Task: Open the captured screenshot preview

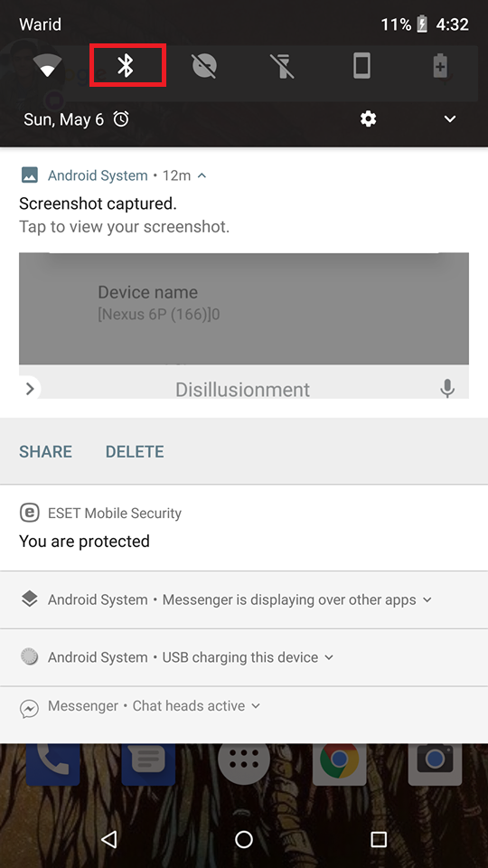Action: click(244, 325)
